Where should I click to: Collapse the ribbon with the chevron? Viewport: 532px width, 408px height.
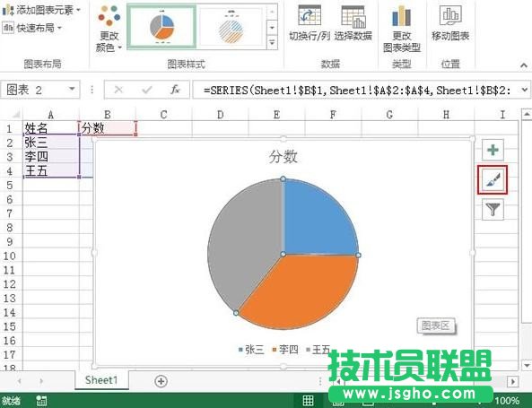click(524, 65)
